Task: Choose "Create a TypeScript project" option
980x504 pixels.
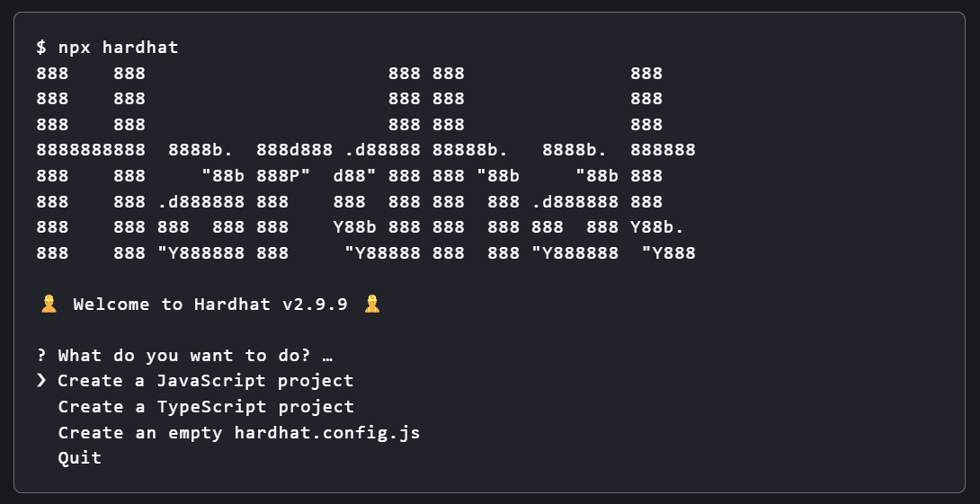Action: 206,407
